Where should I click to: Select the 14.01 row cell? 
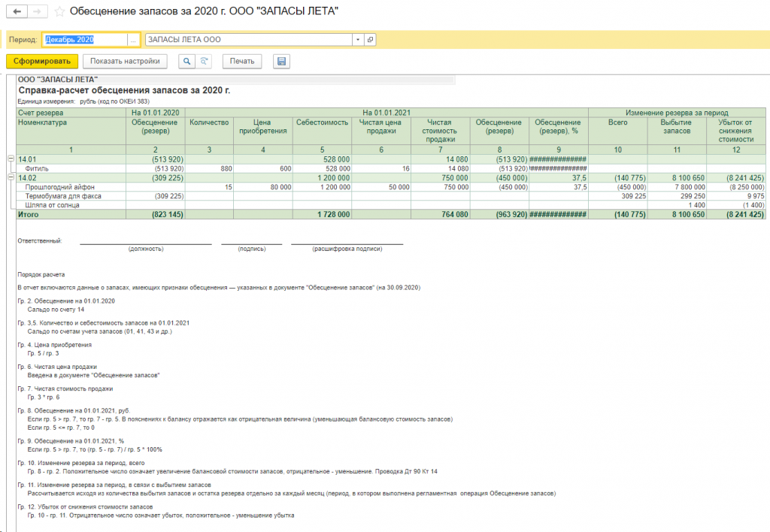point(71,159)
